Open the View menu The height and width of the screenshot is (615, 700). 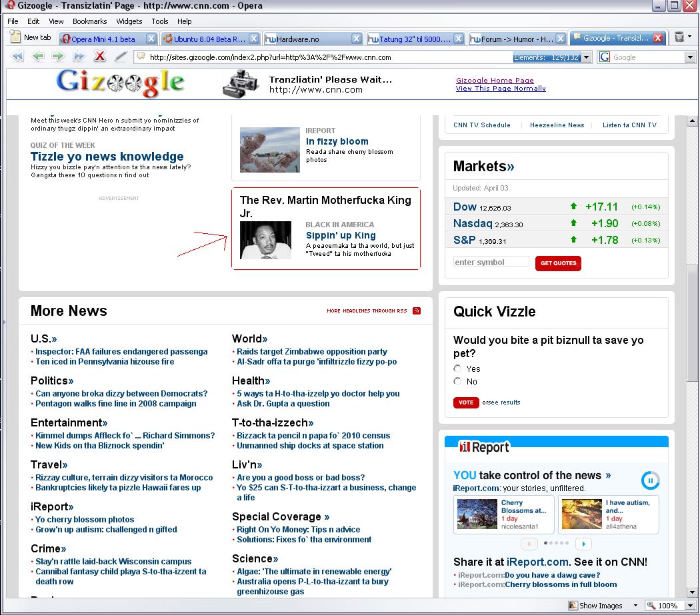(x=56, y=21)
